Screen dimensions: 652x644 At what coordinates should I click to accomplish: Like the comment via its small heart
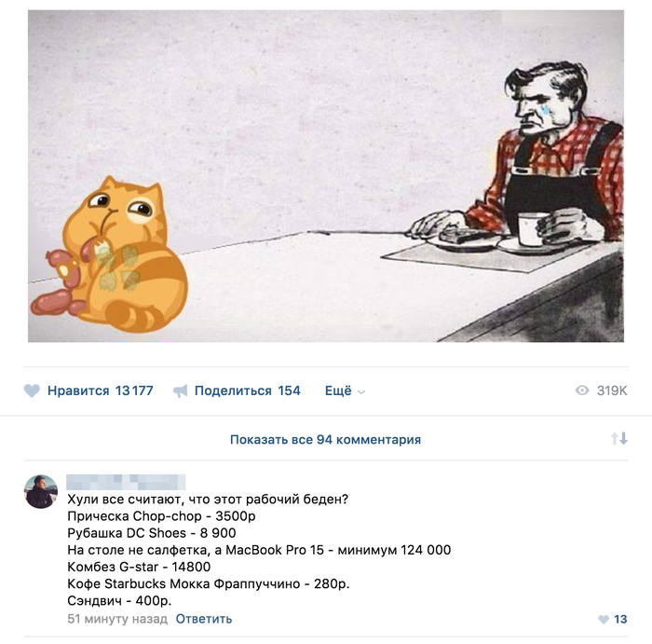coord(604,620)
